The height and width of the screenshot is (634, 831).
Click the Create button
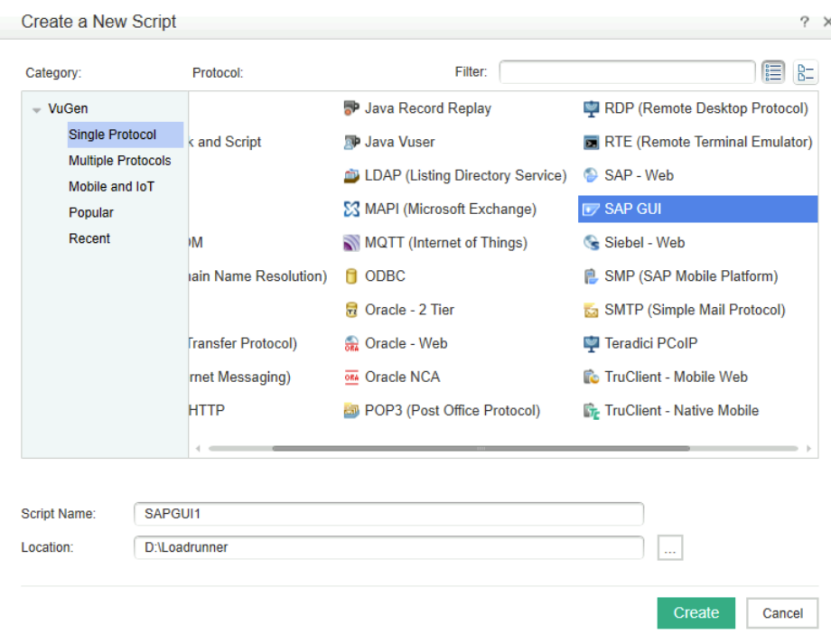click(696, 613)
